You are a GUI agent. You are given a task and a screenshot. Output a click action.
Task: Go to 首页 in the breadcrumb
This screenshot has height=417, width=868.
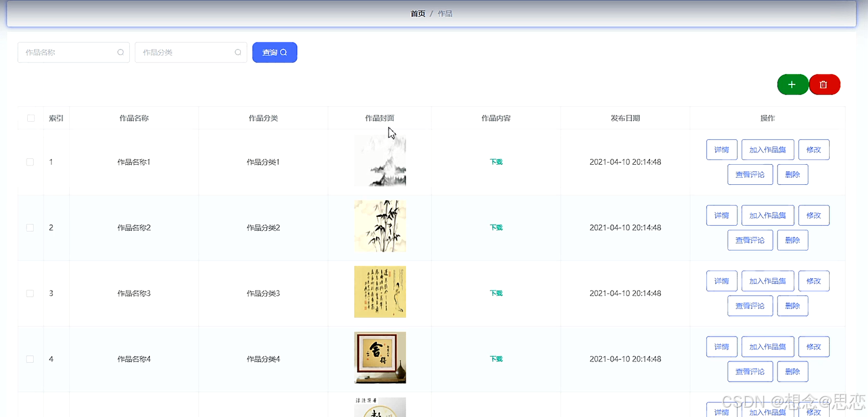click(x=418, y=14)
